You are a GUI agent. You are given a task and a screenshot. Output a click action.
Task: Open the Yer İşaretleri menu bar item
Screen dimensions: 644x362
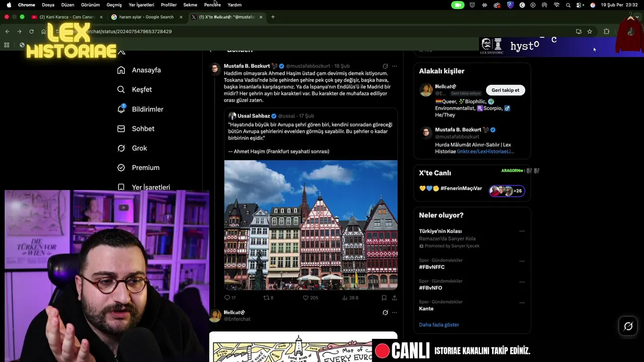click(141, 5)
